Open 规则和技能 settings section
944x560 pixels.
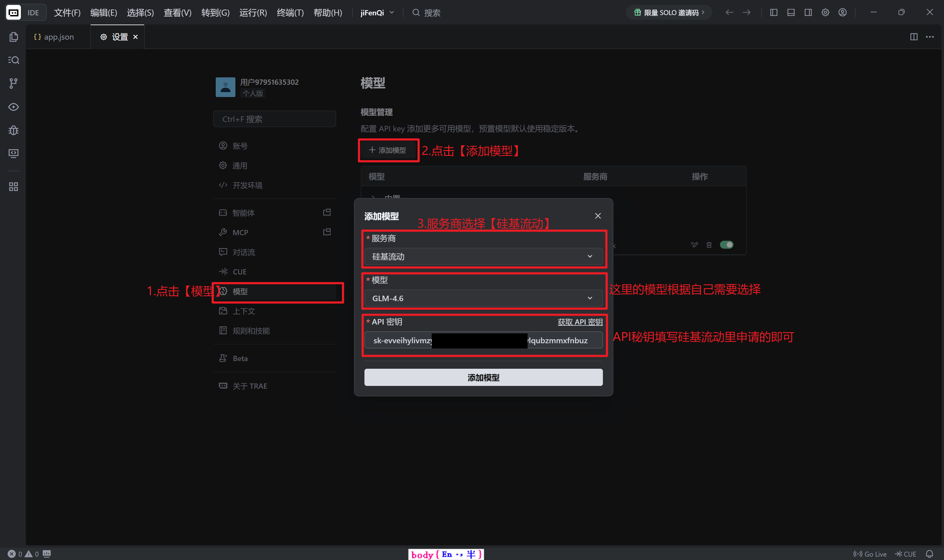[x=274, y=331]
